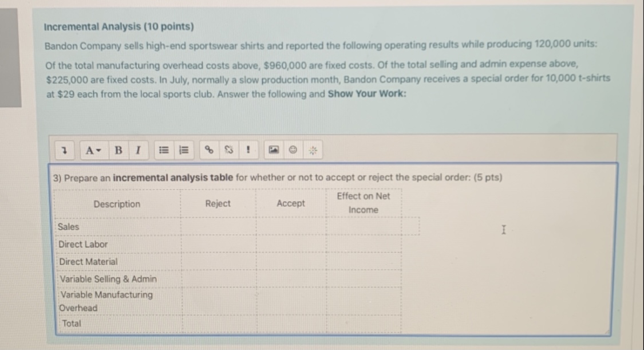Click the 'Total' row label
The height and width of the screenshot is (350, 644).
72,324
